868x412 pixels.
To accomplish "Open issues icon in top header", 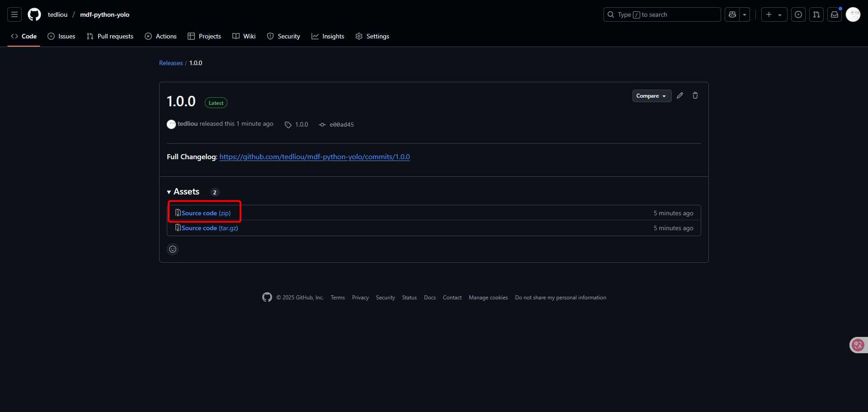I will (798, 14).
